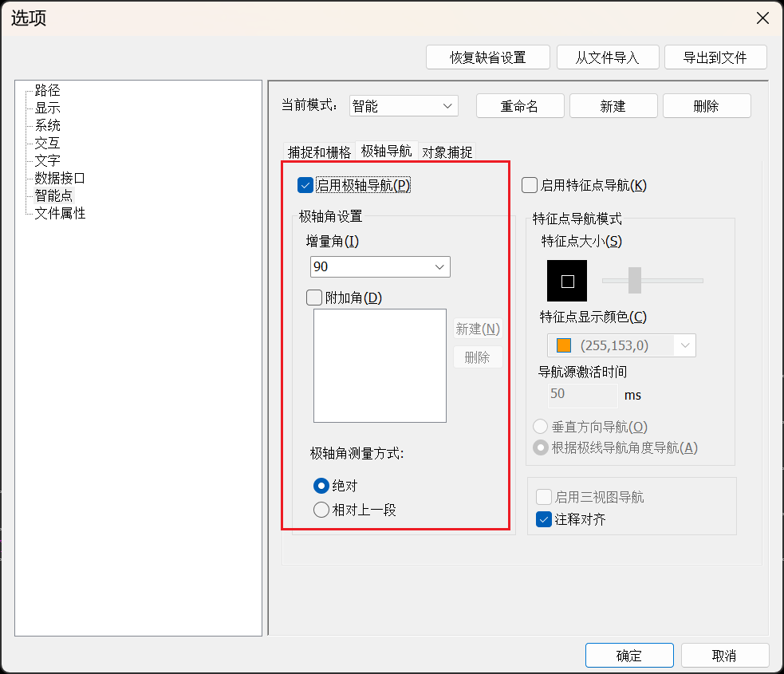
Task: Select 数据接口 in the options tree
Action: tap(60, 178)
